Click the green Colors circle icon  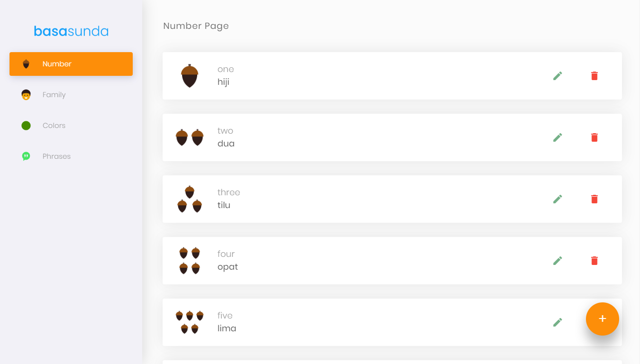pos(26,126)
